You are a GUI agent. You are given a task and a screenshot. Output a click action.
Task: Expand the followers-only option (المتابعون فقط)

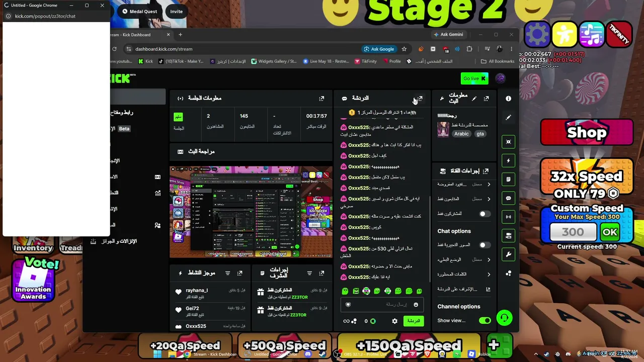tap(489, 199)
